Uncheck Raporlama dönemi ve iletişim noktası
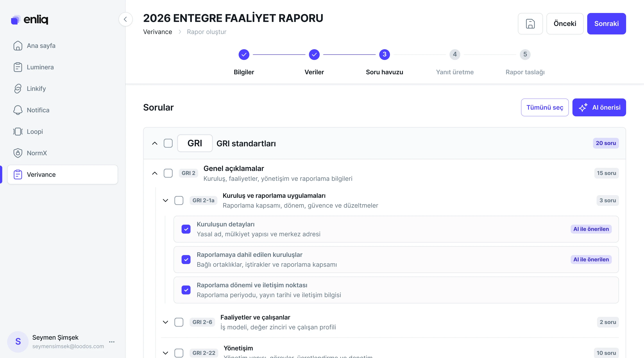 186,290
